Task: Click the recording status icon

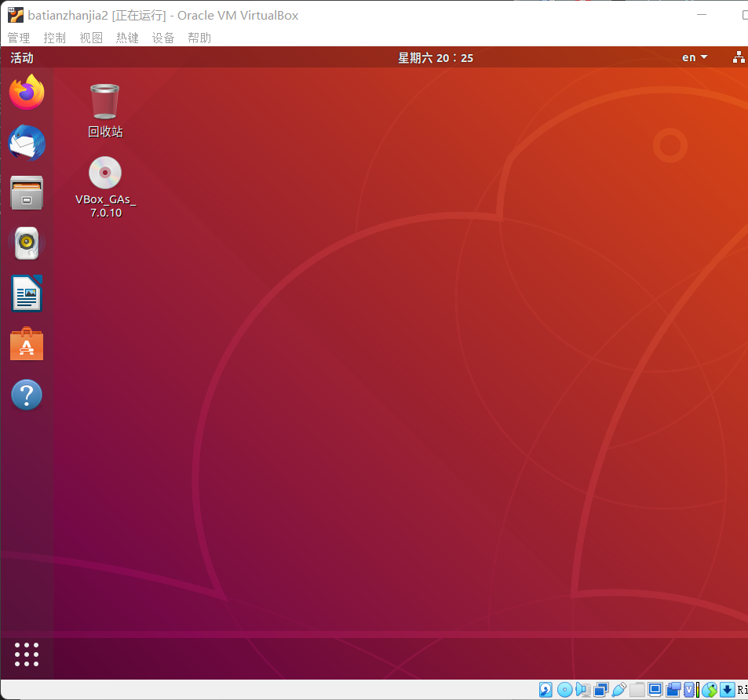Action: click(x=673, y=690)
